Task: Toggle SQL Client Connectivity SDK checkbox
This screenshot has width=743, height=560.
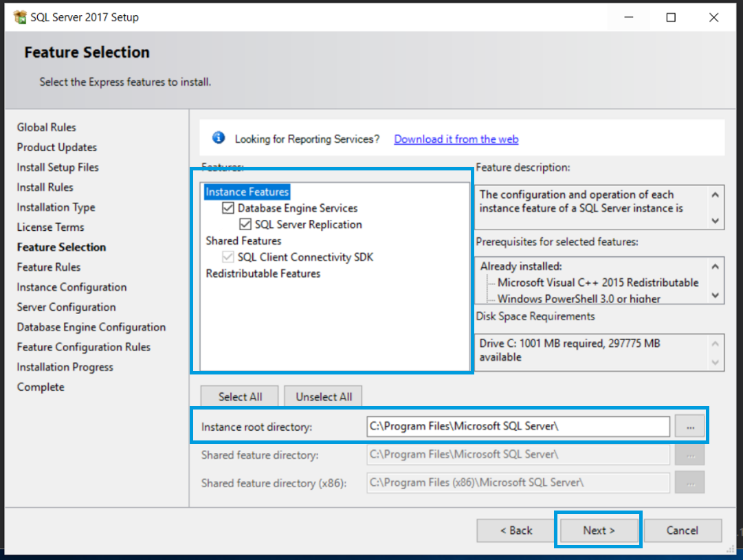Action: coord(228,256)
